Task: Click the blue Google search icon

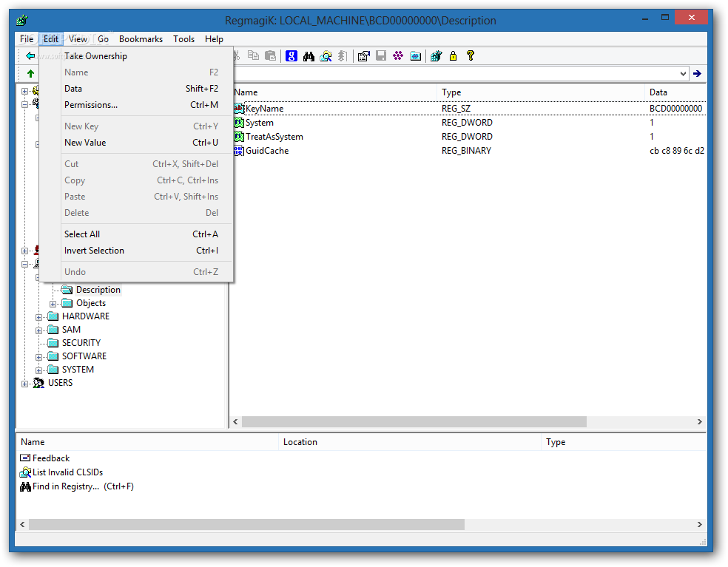Action: tap(291, 56)
